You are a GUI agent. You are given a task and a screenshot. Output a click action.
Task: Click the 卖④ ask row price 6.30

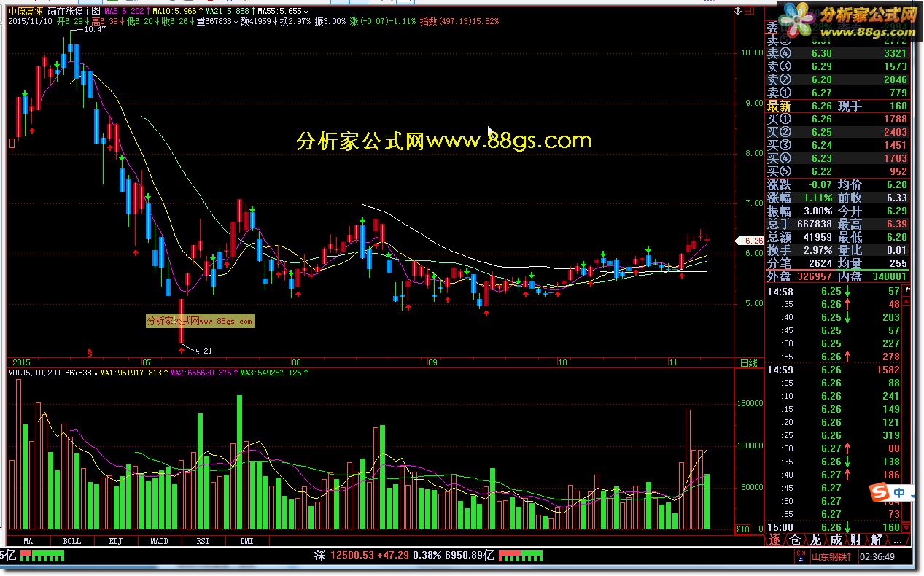coord(821,53)
